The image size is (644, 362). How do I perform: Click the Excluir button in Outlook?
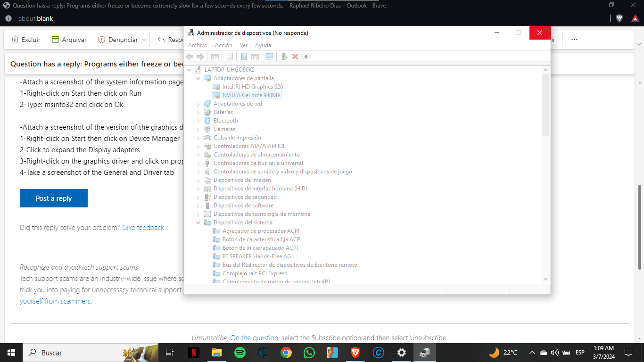(26, 40)
